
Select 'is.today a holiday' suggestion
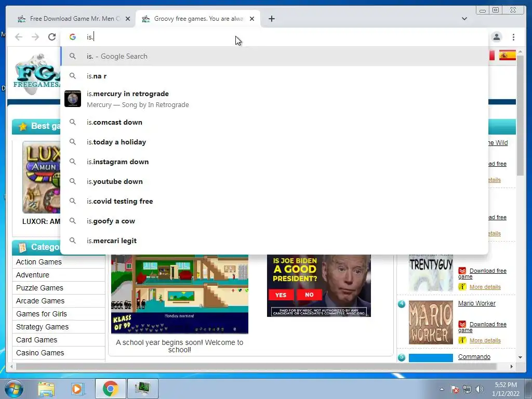click(275, 142)
